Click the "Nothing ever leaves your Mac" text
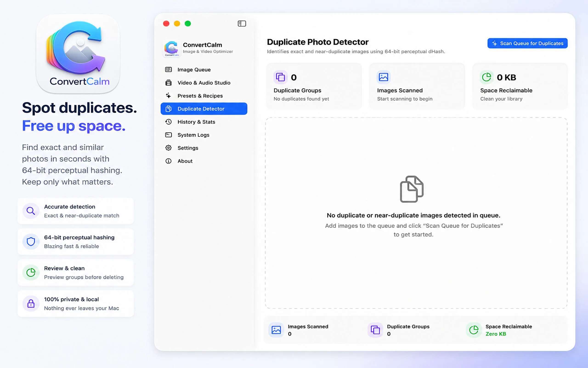Screen dimensions: 588x368 (x=82, y=308)
